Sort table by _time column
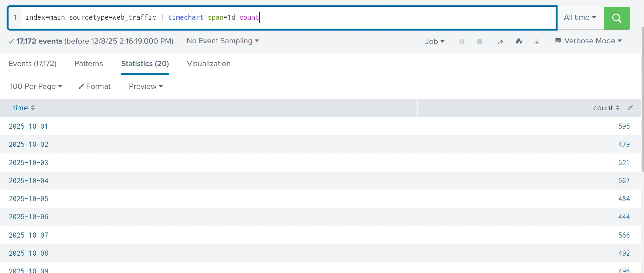 22,108
